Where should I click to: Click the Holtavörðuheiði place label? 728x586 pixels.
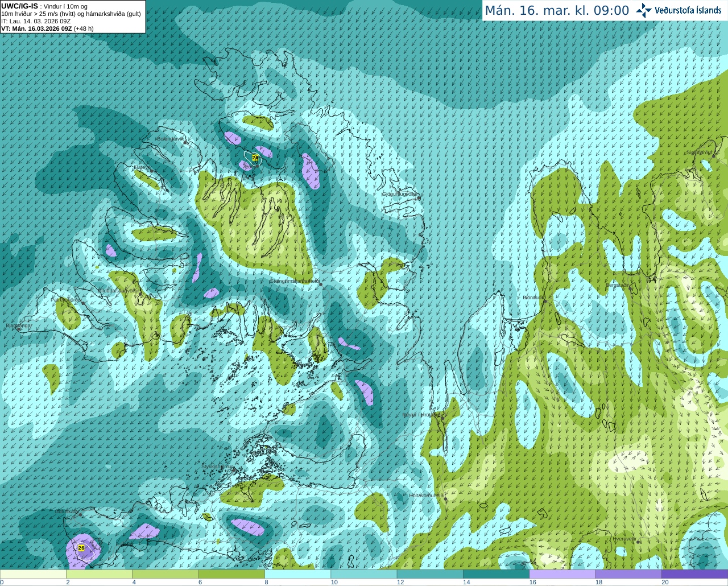[x=427, y=496]
